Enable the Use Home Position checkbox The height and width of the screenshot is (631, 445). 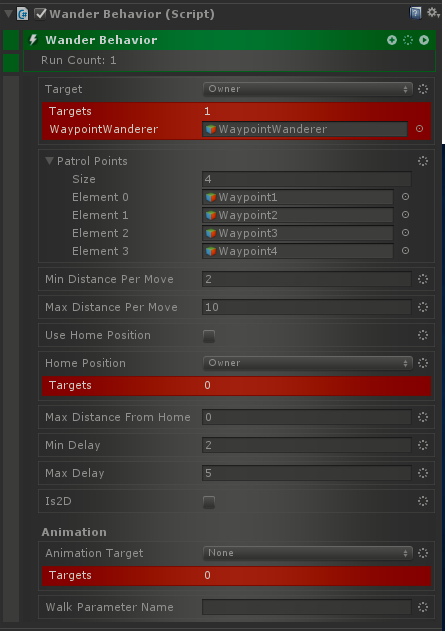point(209,336)
